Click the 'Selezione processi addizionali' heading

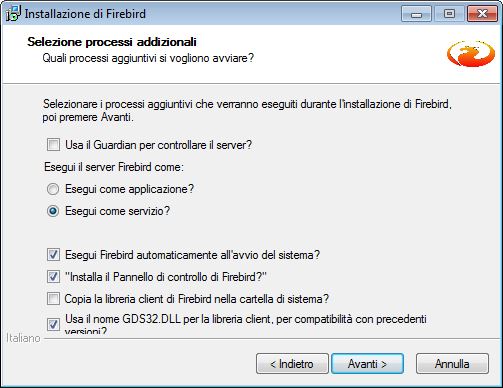click(x=112, y=42)
